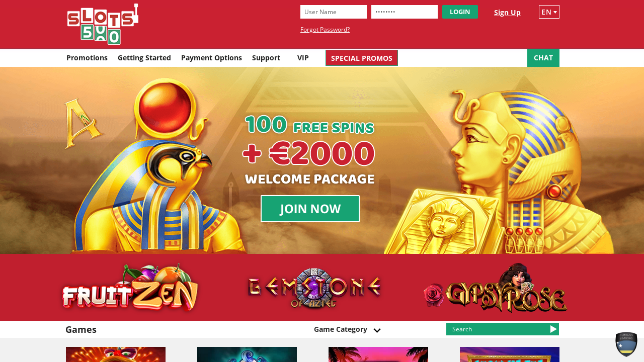Screen dimensions: 644x362
Task: Click the Game Category chevron arrow
Action: tap(377, 330)
